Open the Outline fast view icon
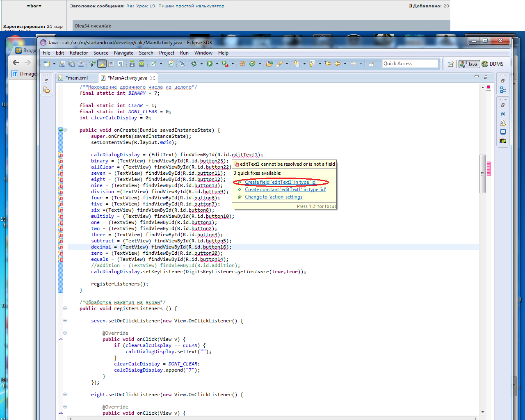The width and height of the screenshot is (525, 420). click(503, 90)
